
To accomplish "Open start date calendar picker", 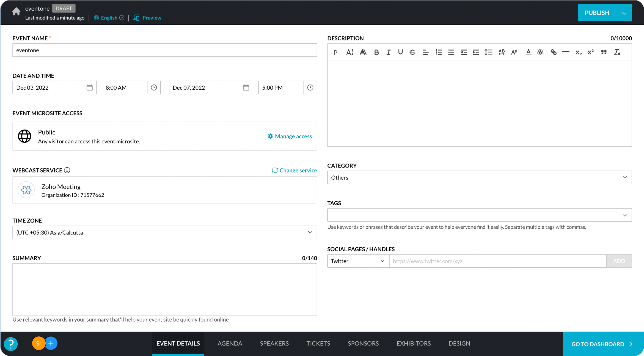I will coord(89,87).
